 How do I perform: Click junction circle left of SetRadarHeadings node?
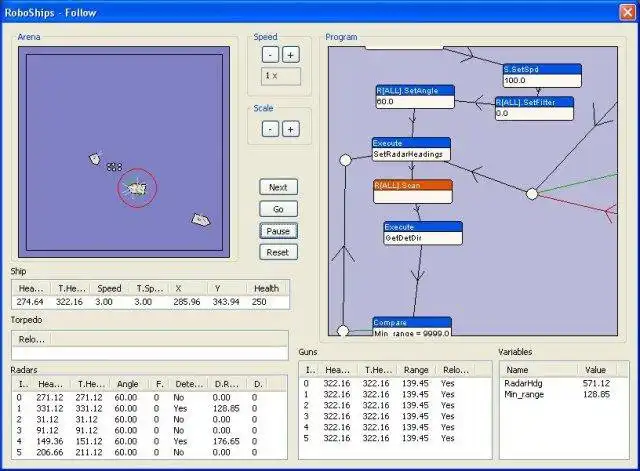[345, 160]
